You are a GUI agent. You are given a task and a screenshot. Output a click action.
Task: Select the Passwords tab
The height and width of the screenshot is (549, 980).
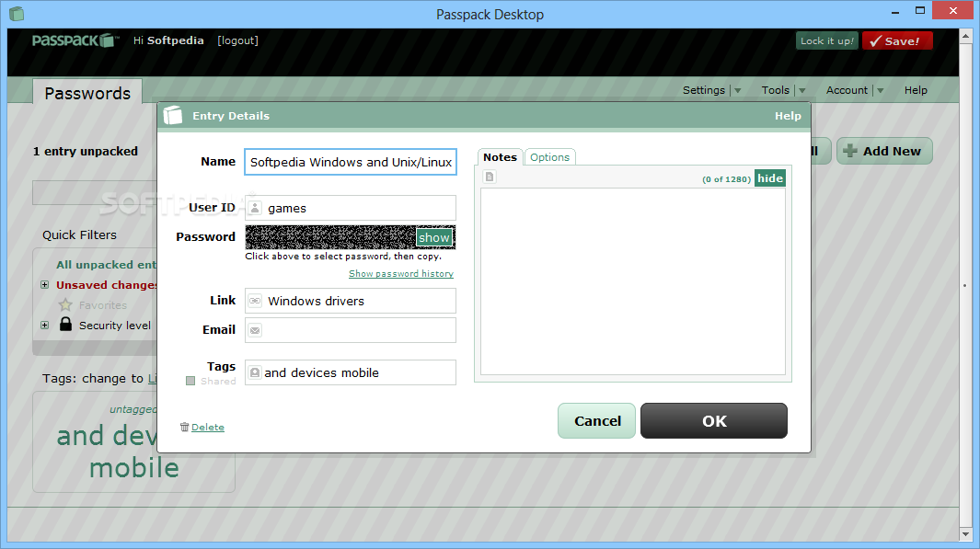87,93
